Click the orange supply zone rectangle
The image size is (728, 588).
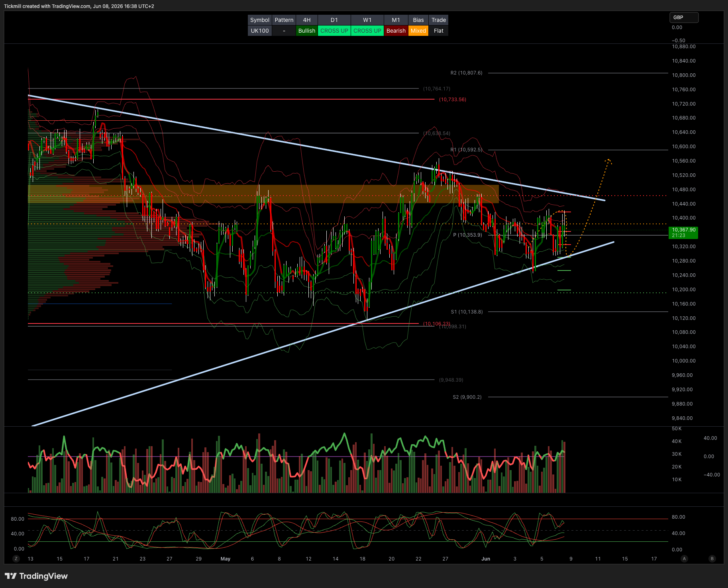tap(263, 194)
